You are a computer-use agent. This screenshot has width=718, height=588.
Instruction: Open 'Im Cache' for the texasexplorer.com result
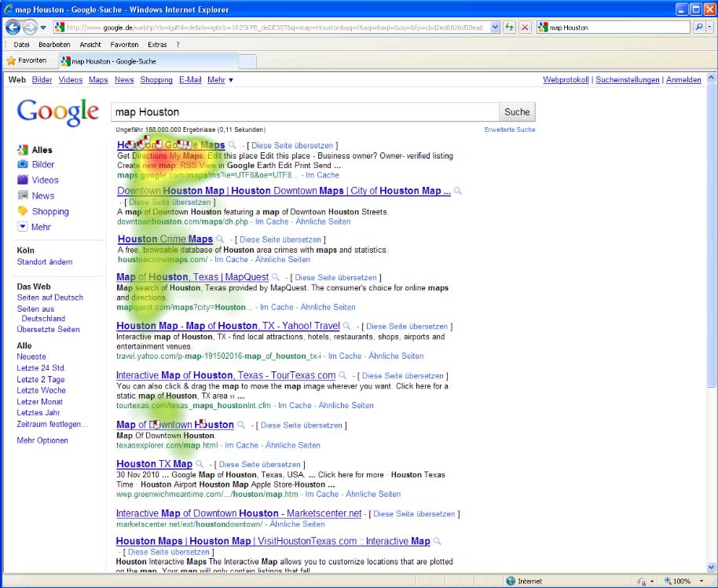pos(241,445)
